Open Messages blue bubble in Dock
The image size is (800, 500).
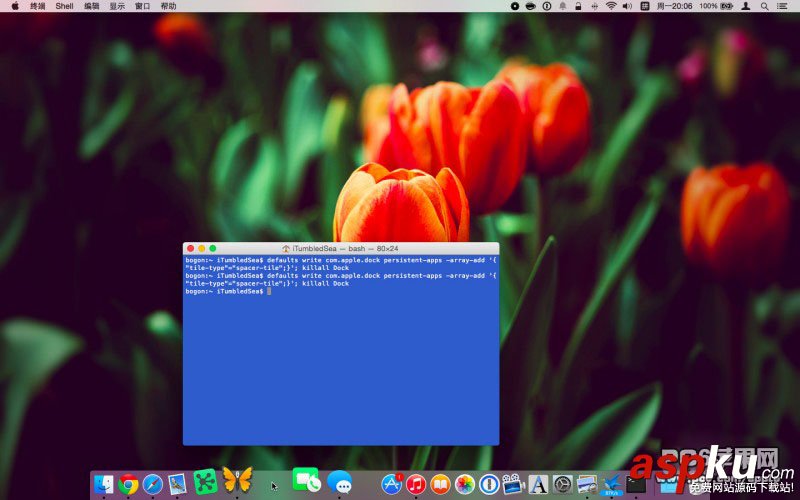(x=339, y=482)
